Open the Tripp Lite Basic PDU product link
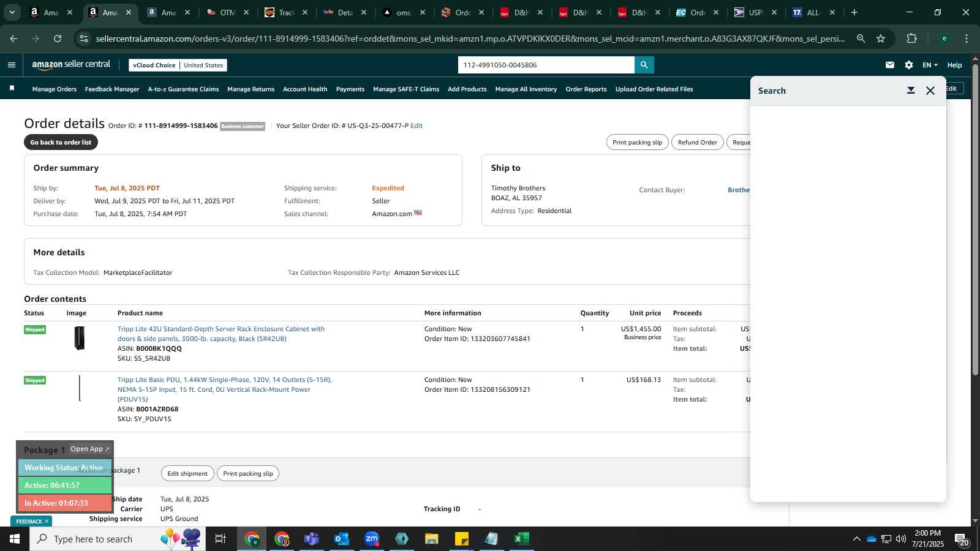 click(224, 389)
